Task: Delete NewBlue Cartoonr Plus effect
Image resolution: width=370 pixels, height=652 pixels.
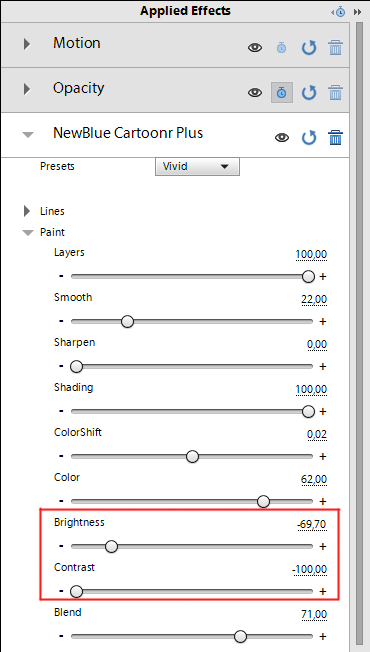Action: pyautogui.click(x=335, y=138)
